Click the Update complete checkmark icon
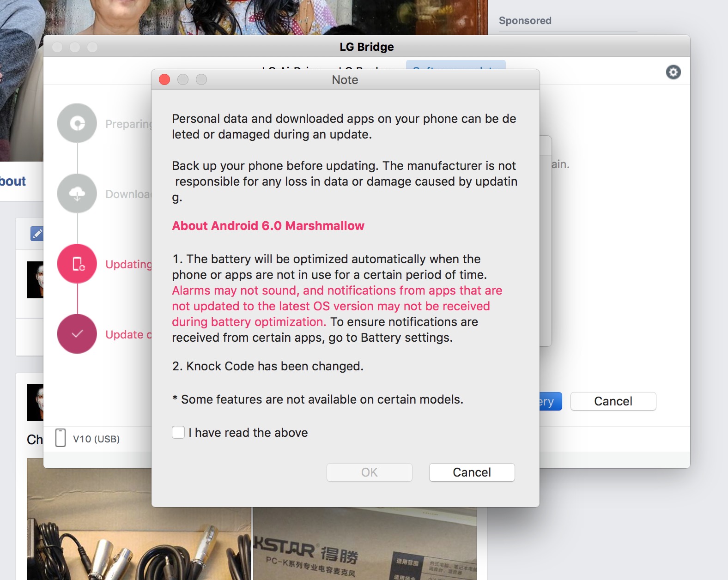 [x=77, y=334]
